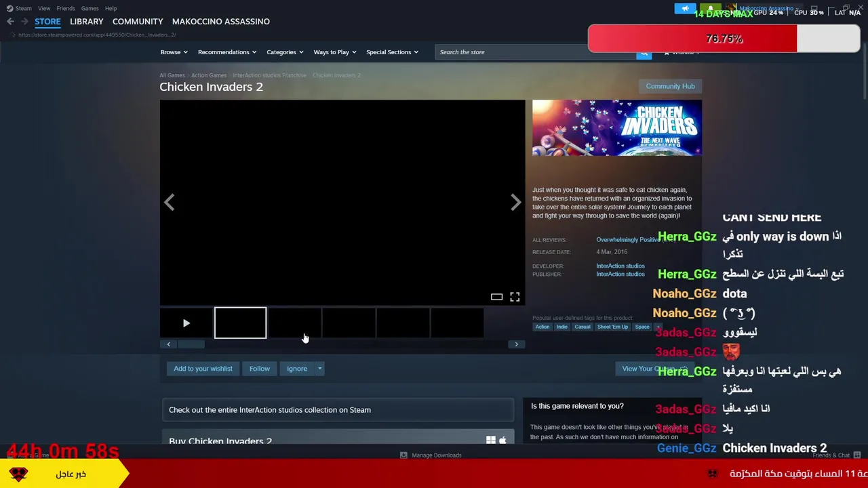Open InterAction studios collection banner
The width and height of the screenshot is (868, 488).
point(338,410)
